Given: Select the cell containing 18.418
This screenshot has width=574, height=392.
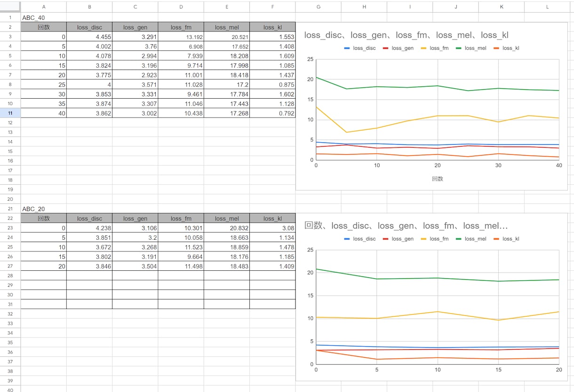Looking at the screenshot, I should (x=227, y=75).
